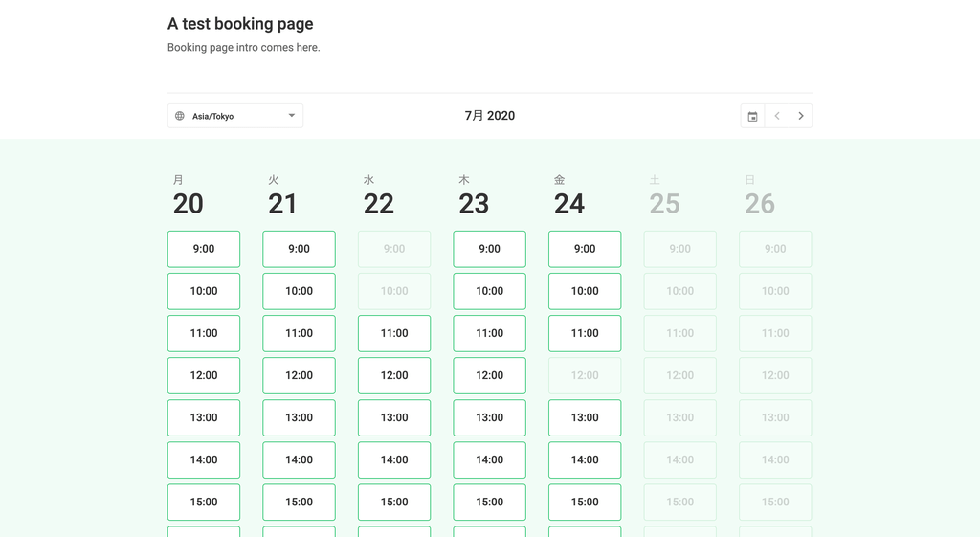
Task: Pick 15:00 slot on Thursday 23
Action: [x=489, y=502]
